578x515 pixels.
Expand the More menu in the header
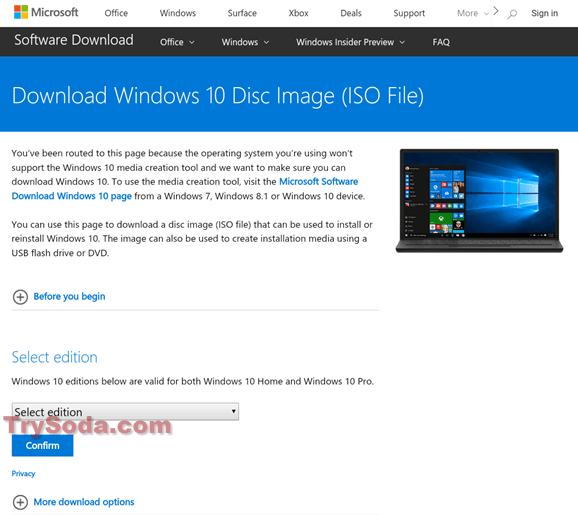pyautogui.click(x=473, y=13)
